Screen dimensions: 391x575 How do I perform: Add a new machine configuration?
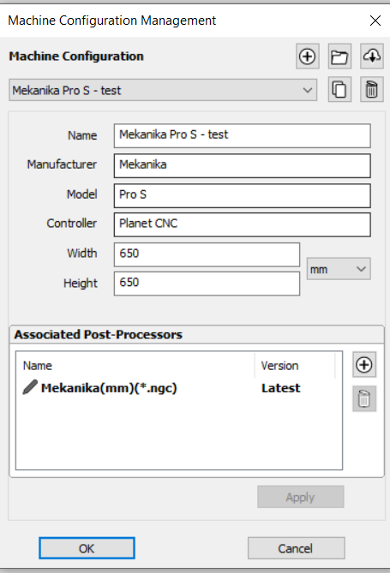point(307,56)
